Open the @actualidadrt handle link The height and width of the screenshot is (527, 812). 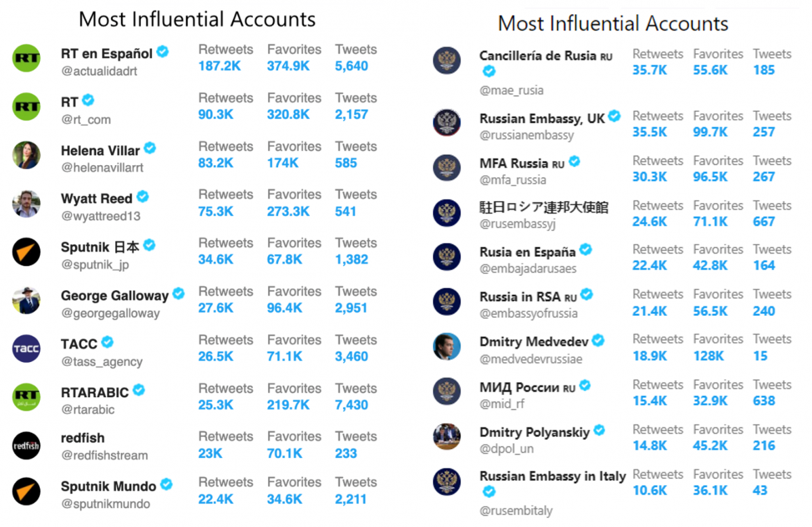[x=99, y=71]
